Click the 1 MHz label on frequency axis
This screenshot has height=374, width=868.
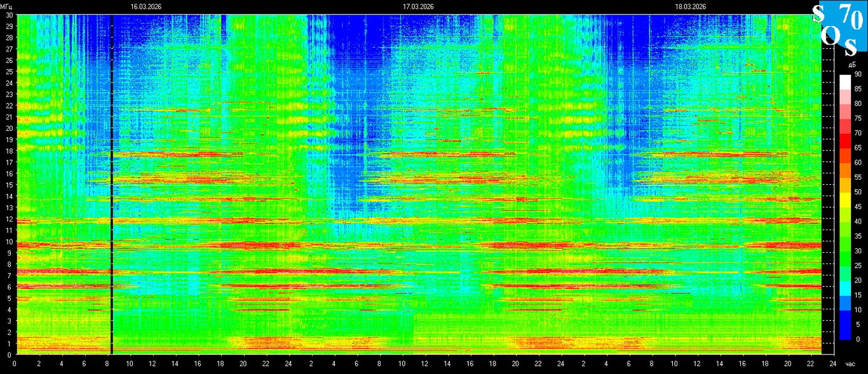click(x=9, y=344)
